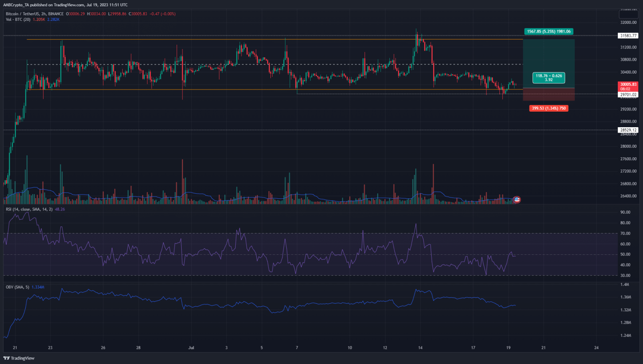
Task: Click the 31583.77 price level on axis
Action: (x=628, y=36)
